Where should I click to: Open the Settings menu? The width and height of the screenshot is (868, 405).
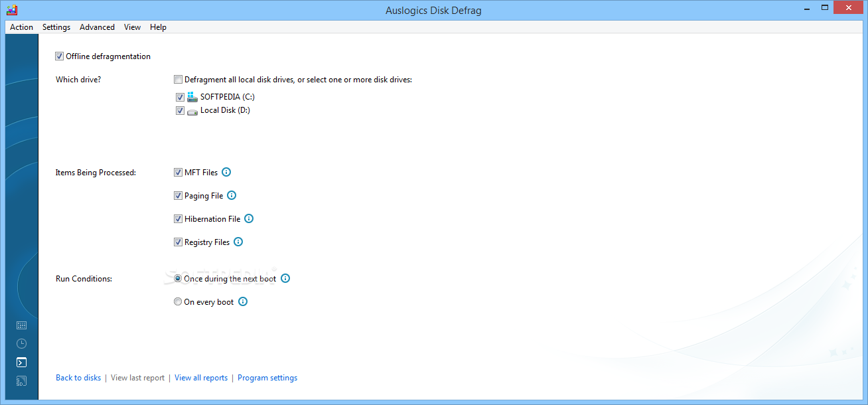tap(56, 27)
